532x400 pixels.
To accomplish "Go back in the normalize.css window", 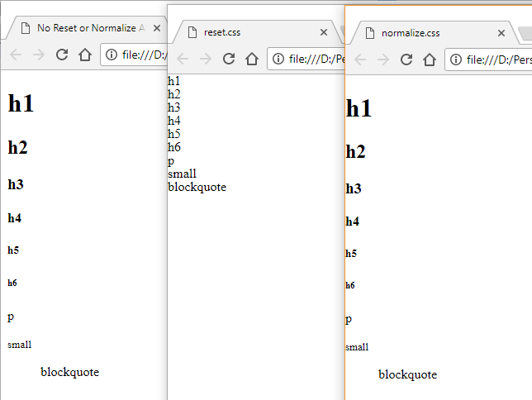I will pos(360,60).
